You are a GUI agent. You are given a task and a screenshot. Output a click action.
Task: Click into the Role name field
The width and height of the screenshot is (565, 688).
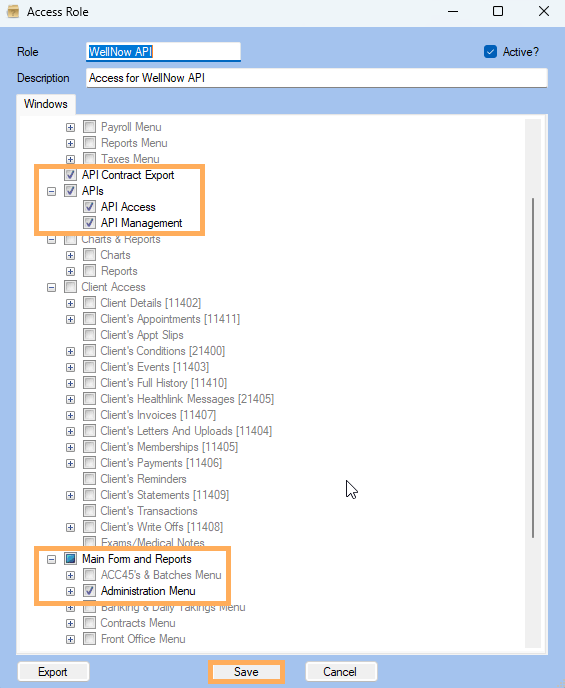point(163,52)
